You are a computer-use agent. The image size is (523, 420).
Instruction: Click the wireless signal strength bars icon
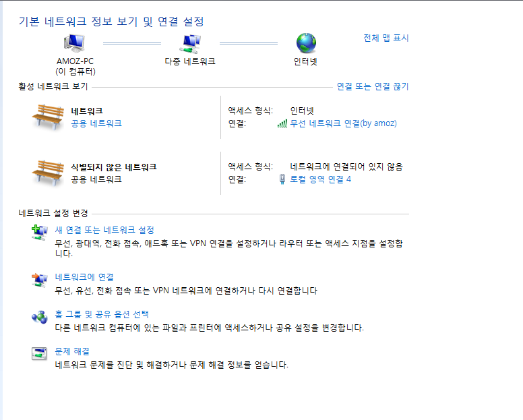[282, 124]
